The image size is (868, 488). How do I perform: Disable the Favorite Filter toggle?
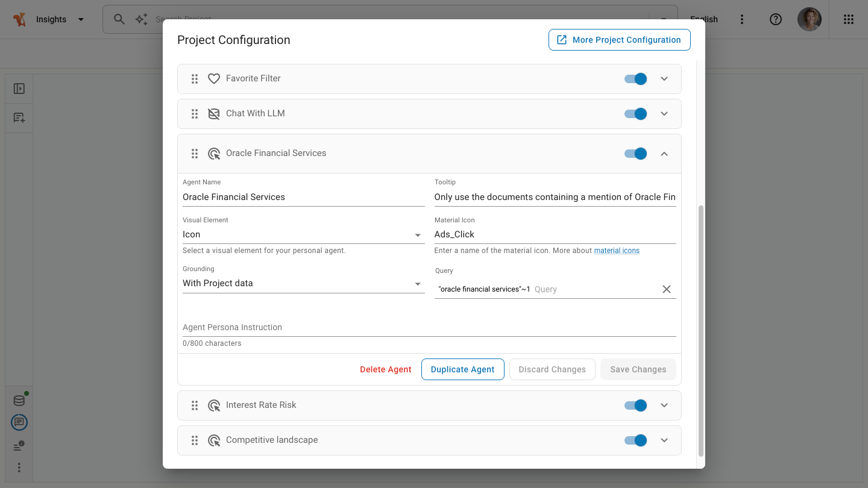636,79
